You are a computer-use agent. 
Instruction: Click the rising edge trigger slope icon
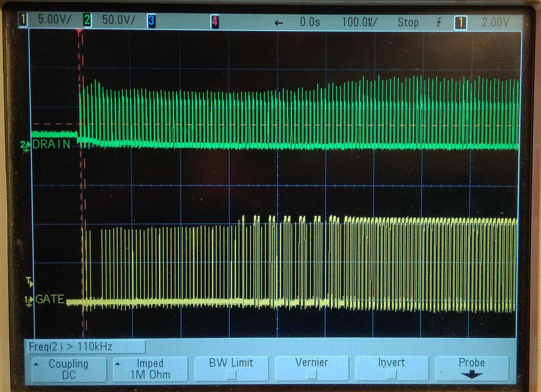pyautogui.click(x=438, y=22)
